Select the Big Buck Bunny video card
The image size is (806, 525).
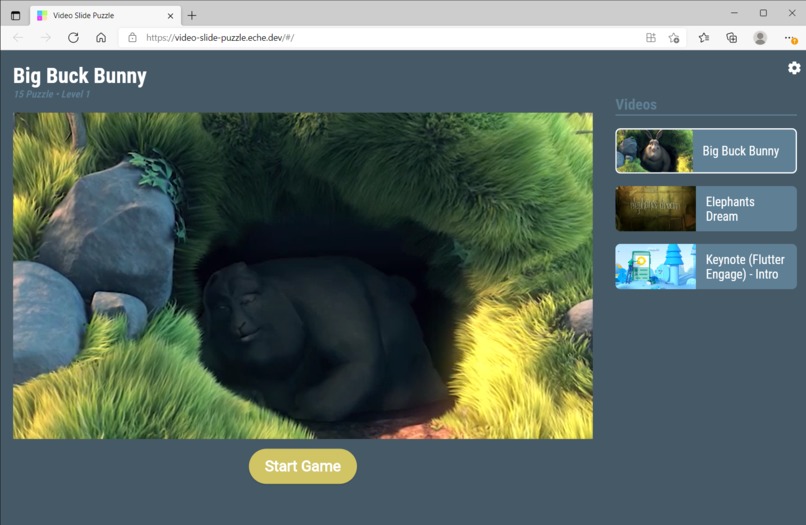point(706,151)
